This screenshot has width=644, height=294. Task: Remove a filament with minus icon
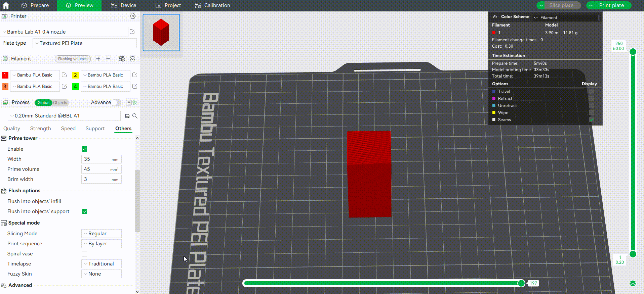tap(108, 59)
